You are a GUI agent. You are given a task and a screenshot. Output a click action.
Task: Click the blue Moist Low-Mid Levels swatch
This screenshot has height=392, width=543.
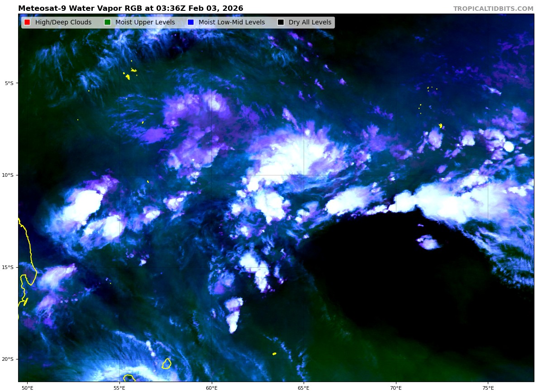tap(191, 23)
